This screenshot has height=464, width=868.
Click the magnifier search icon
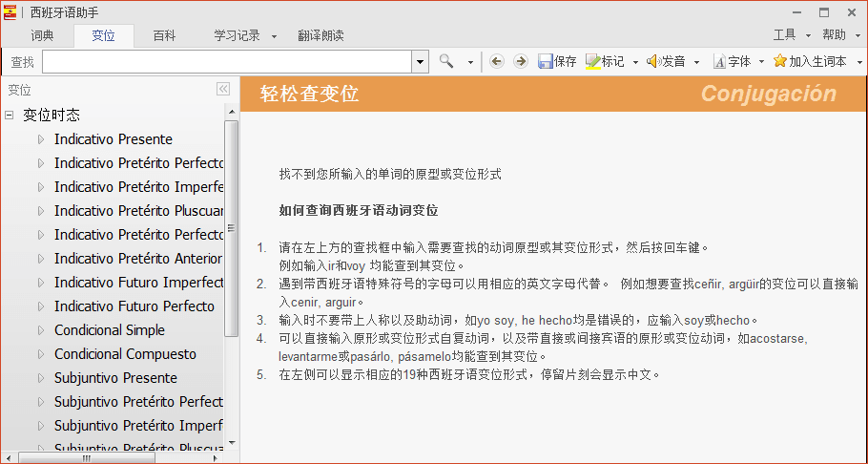446,61
